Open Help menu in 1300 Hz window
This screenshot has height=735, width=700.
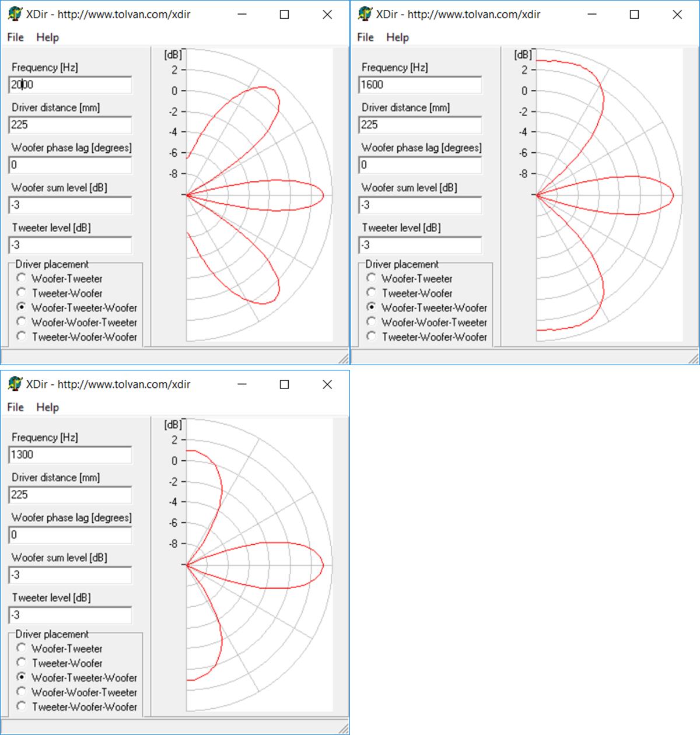[x=47, y=407]
